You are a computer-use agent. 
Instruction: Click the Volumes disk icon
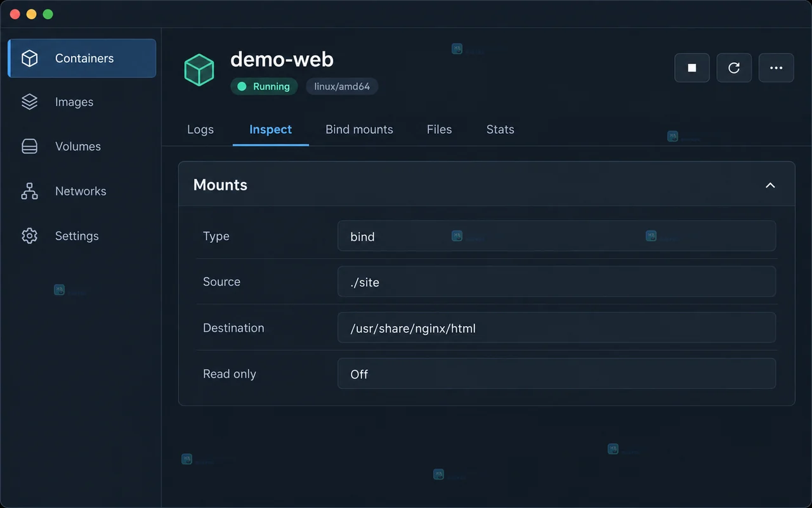(30, 147)
